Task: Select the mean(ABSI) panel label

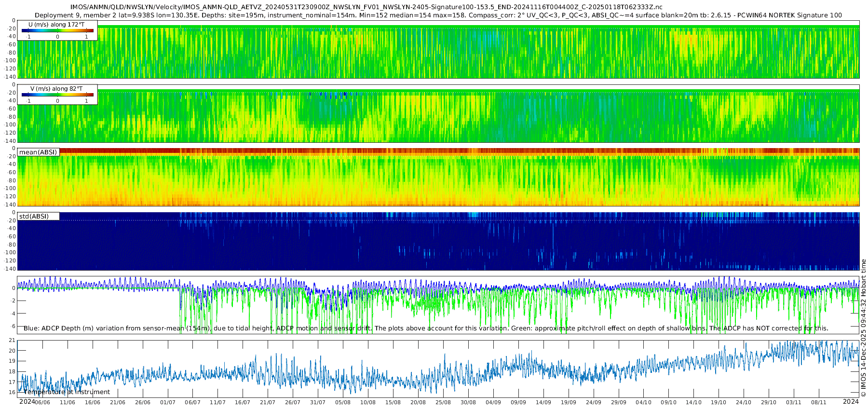Action: [38, 152]
